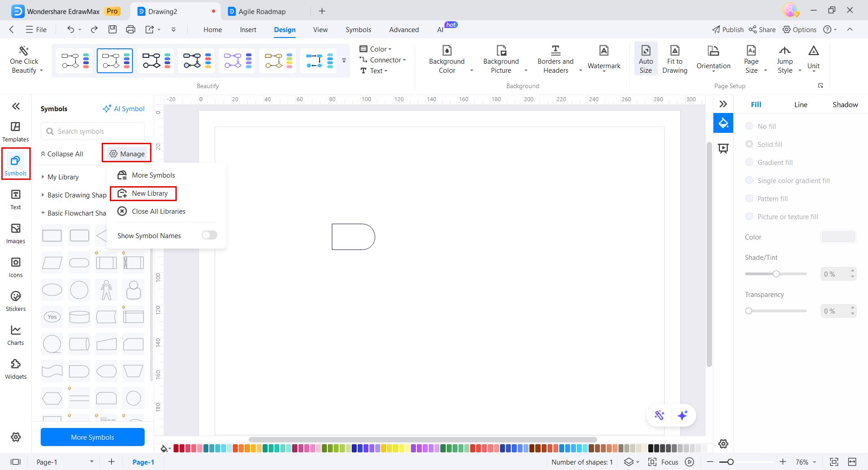
Task: Click the Manage button
Action: [127, 154]
